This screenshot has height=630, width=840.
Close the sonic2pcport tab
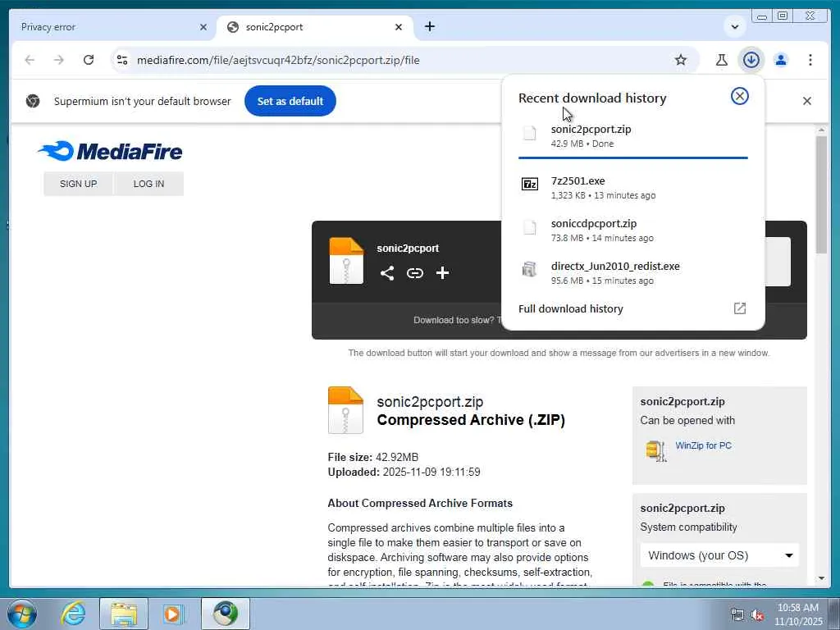click(399, 27)
